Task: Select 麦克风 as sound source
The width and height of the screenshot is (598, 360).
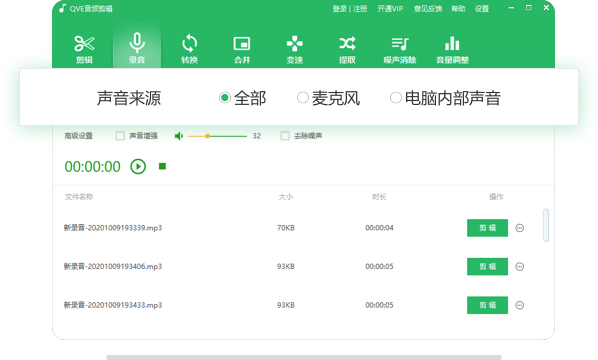Action: tap(302, 98)
